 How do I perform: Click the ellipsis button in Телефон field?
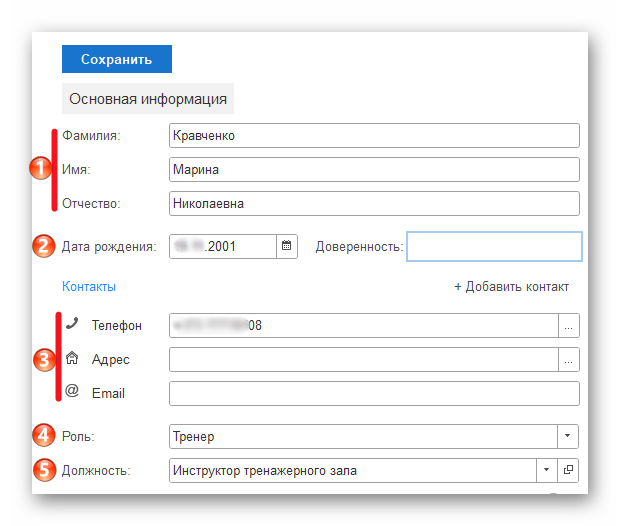[569, 326]
